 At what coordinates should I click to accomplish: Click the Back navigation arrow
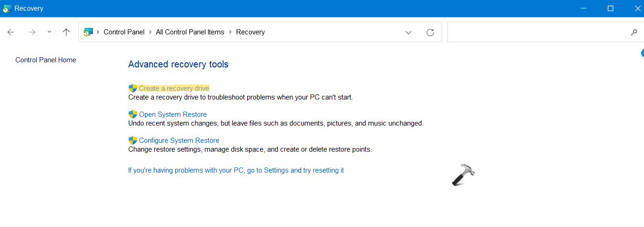[x=11, y=32]
